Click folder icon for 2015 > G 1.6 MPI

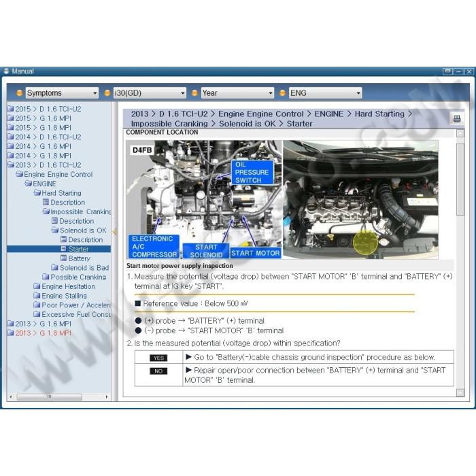10,118
